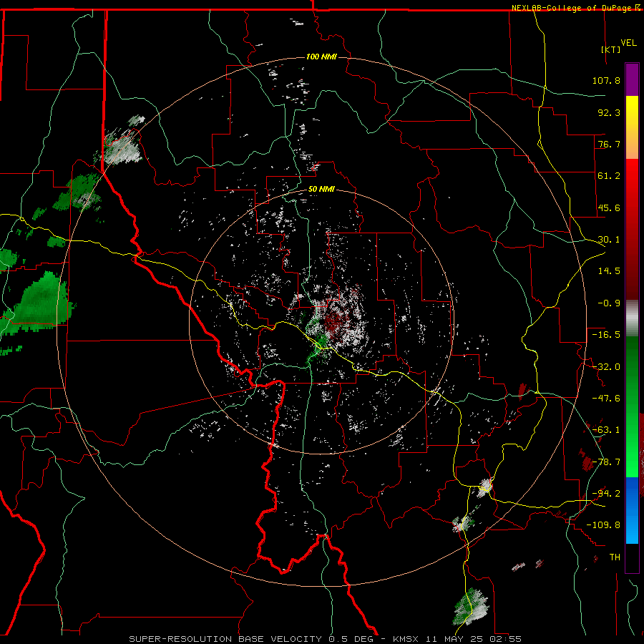Click the -63.1 velocity scale value

pos(606,430)
